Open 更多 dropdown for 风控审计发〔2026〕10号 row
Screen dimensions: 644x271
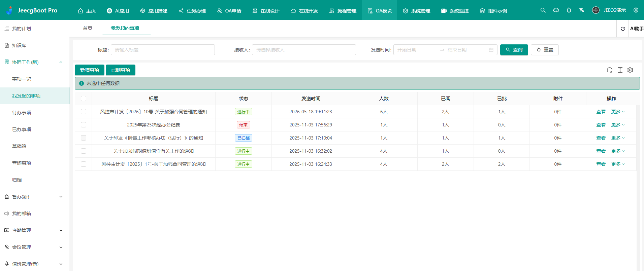[618, 112]
